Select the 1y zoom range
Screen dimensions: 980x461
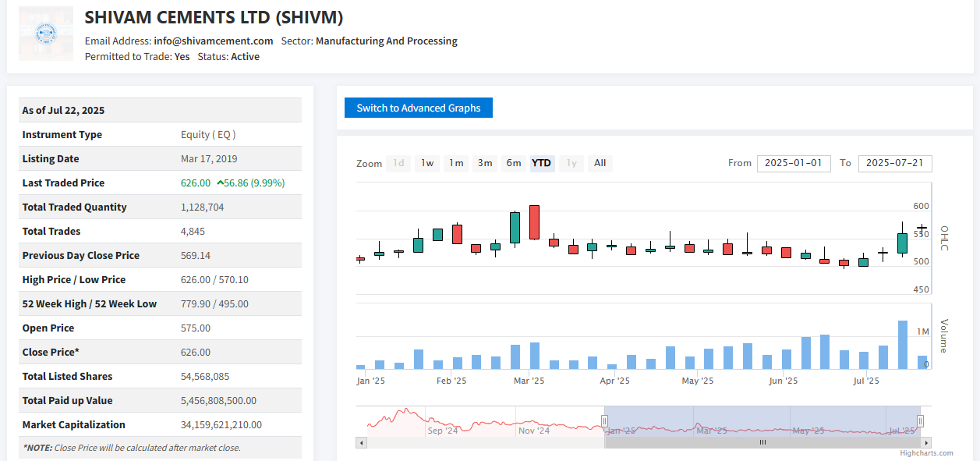tap(571, 163)
